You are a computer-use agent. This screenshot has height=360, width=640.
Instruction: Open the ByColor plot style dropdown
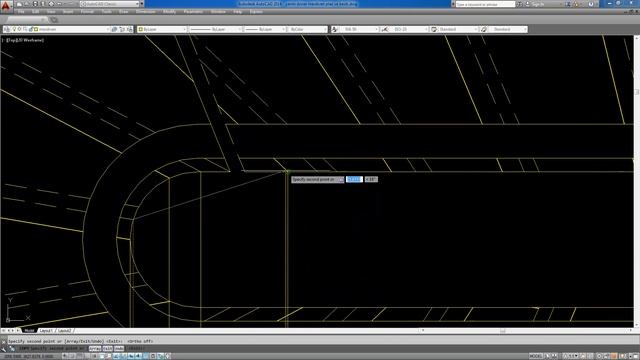[307, 29]
